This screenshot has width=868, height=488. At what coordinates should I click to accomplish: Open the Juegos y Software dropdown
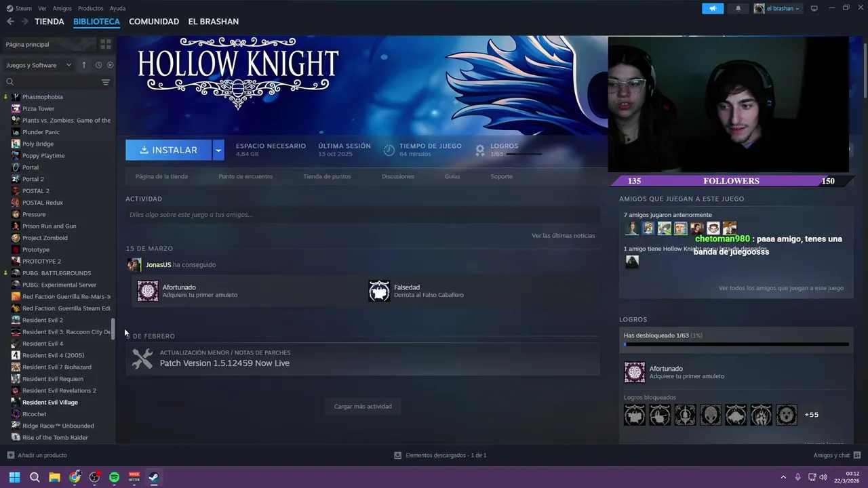pyautogui.click(x=39, y=65)
